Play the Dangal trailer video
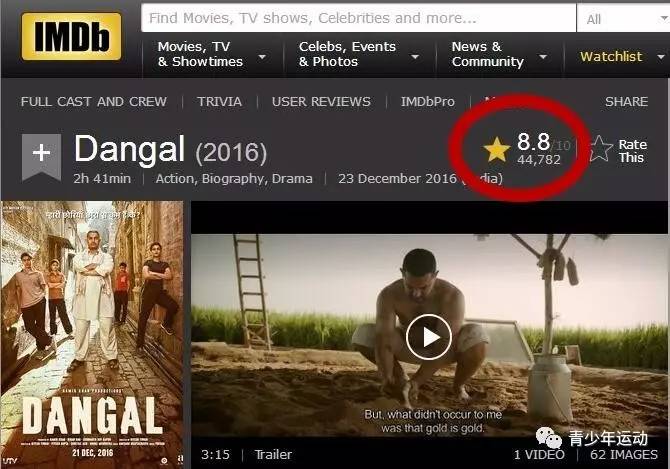This screenshot has width=670, height=469. pyautogui.click(x=429, y=337)
